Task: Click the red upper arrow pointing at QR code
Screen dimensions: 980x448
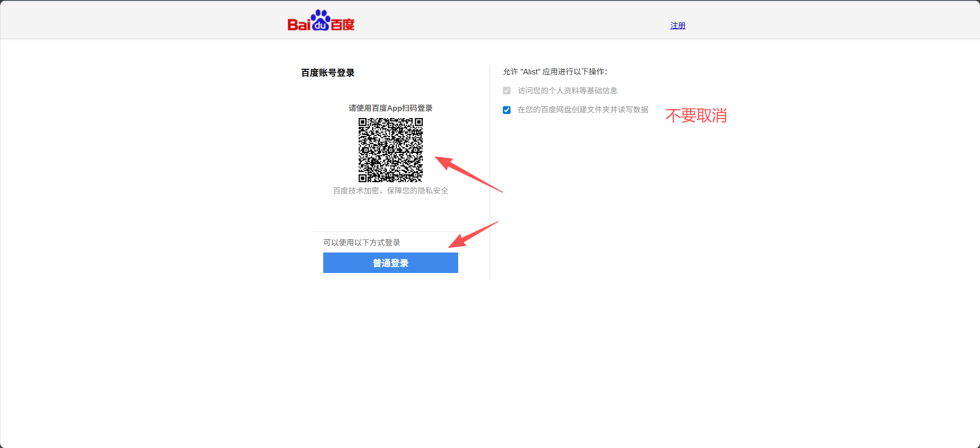Action: click(467, 173)
